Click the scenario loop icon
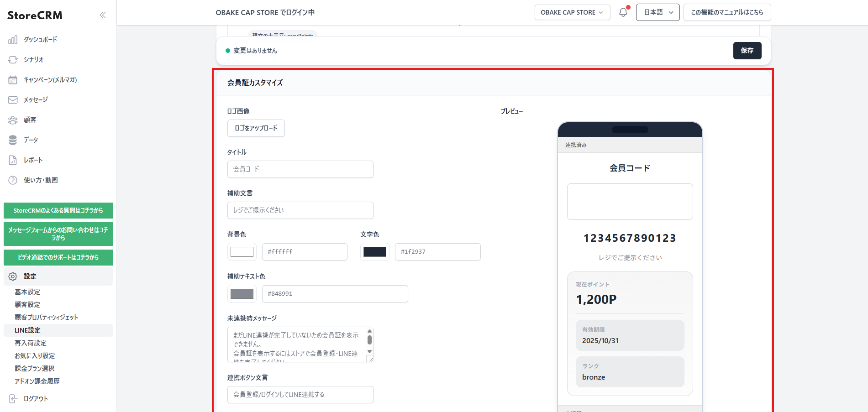Image resolution: width=868 pixels, height=412 pixels. pyautogui.click(x=13, y=60)
